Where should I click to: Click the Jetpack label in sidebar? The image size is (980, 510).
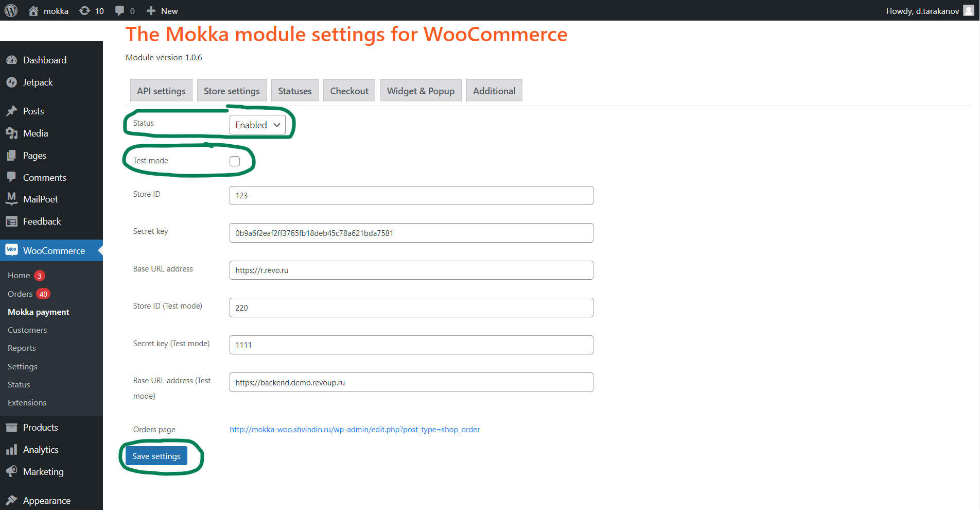coord(38,82)
